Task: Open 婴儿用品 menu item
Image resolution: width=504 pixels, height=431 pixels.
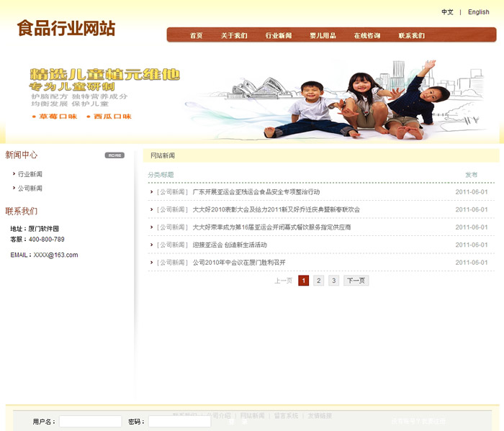Action: coord(323,35)
